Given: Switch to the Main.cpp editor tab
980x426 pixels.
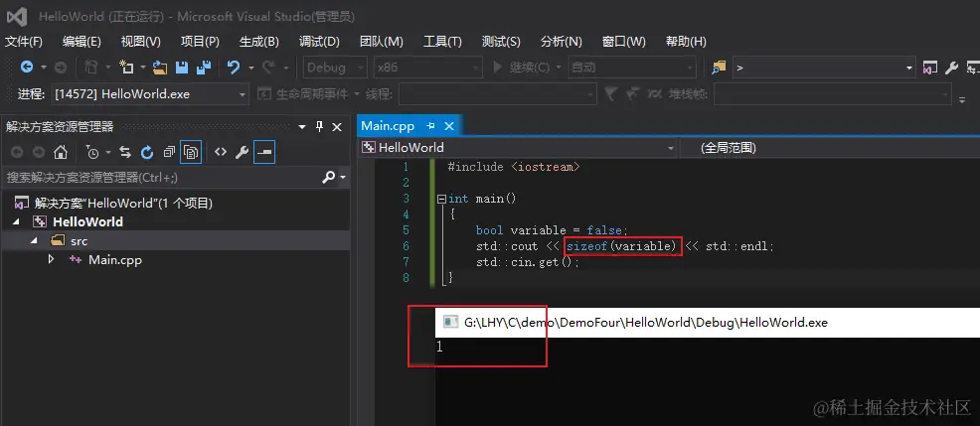Looking at the screenshot, I should point(388,126).
